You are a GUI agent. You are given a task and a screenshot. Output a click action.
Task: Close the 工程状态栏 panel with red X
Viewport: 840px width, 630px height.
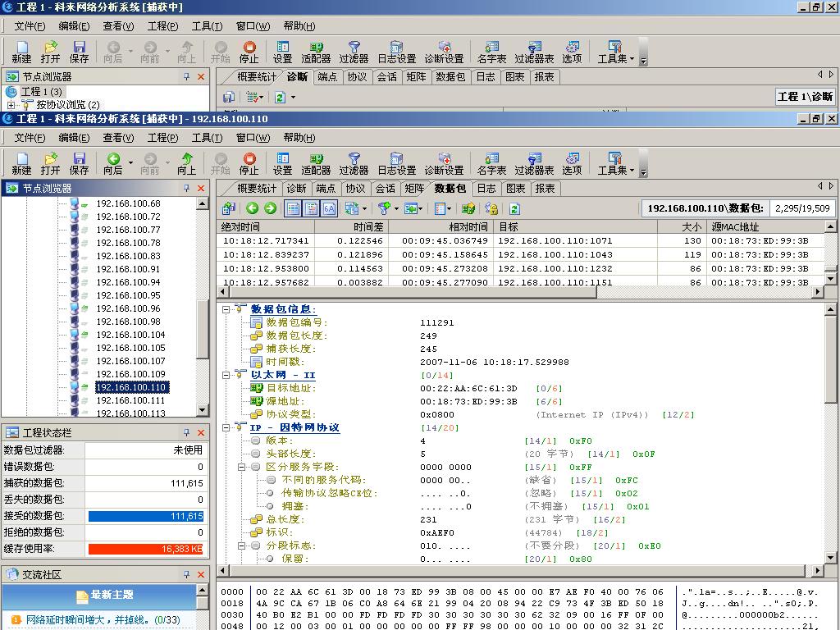point(201,432)
